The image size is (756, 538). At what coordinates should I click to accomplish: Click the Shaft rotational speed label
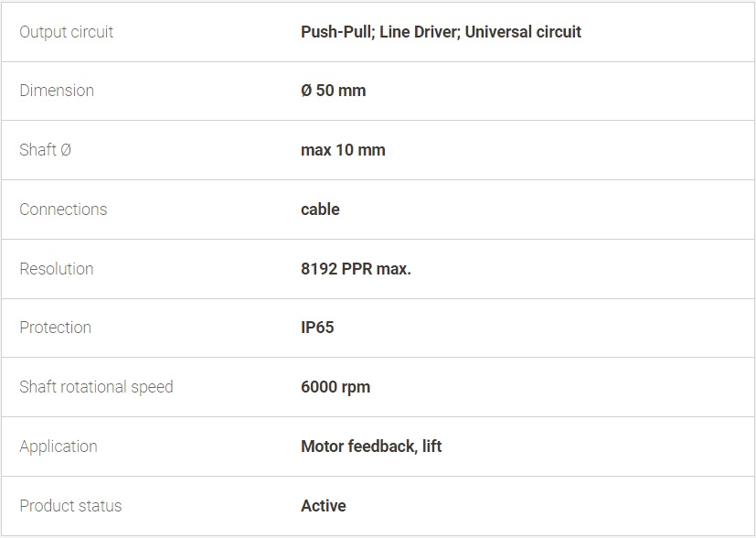[96, 387]
